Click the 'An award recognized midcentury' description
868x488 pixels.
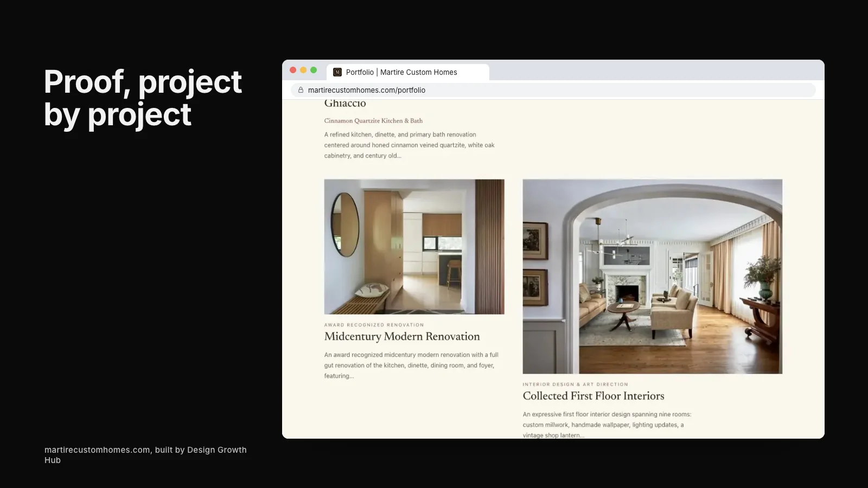click(x=411, y=365)
